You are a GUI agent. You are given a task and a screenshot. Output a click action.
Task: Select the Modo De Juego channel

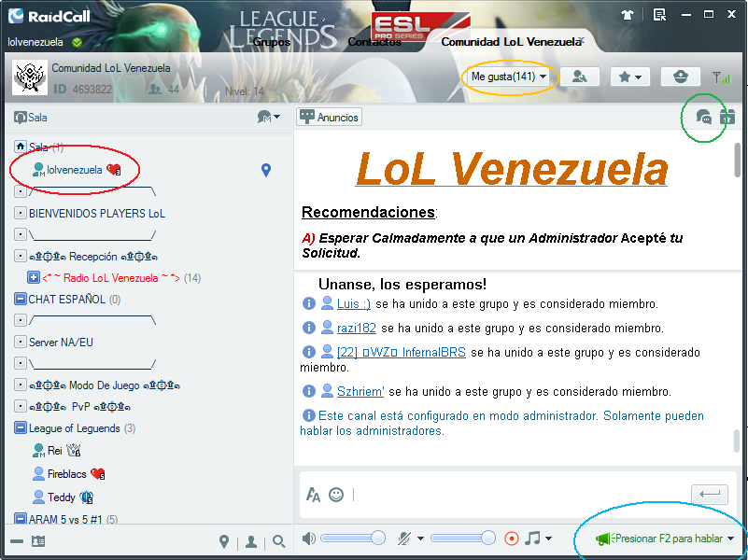click(x=104, y=385)
